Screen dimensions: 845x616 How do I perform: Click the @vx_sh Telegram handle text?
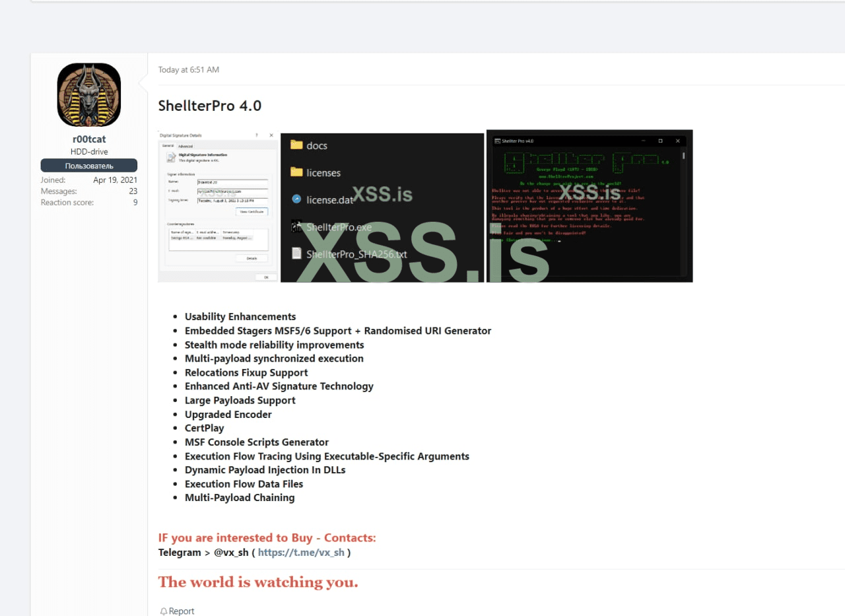[x=231, y=552]
